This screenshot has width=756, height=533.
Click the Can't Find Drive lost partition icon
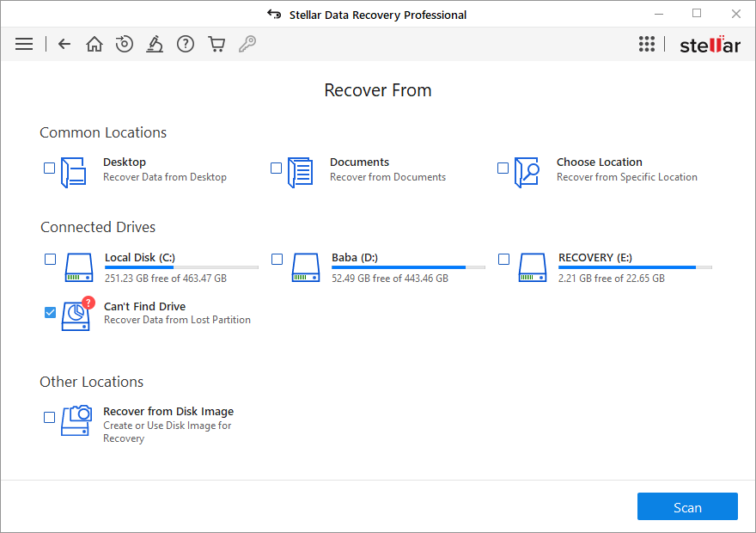pyautogui.click(x=76, y=316)
